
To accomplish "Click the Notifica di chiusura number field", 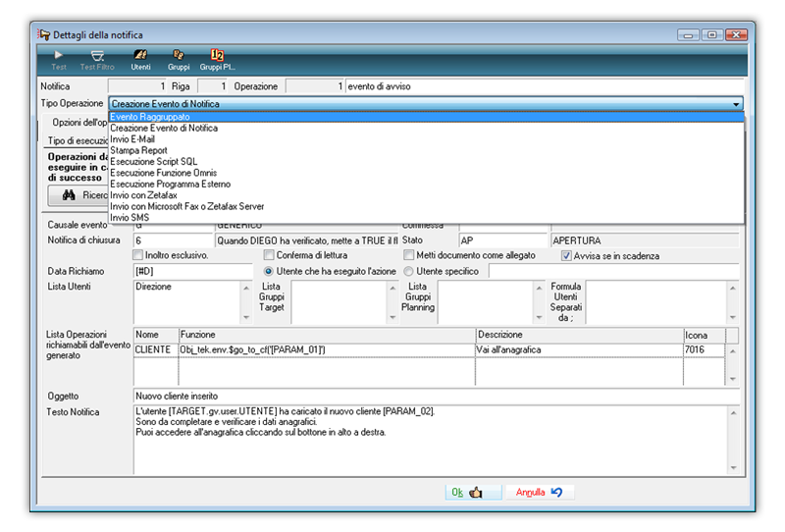I will (174, 240).
